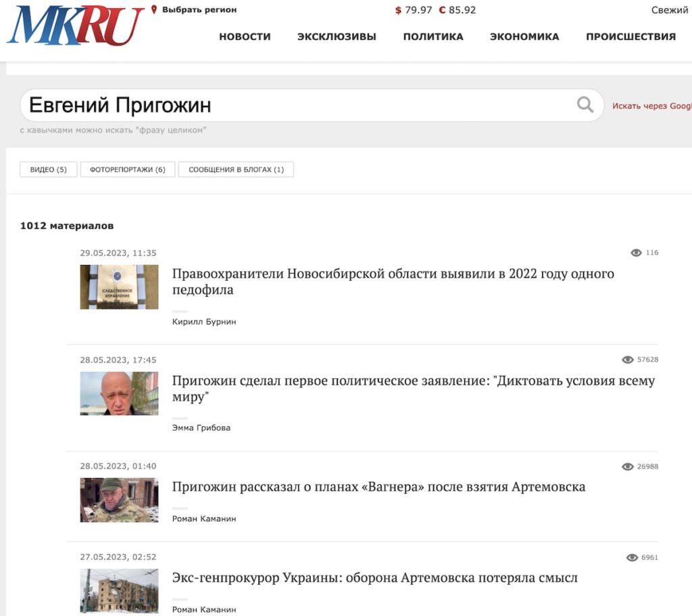Open the Новости menu section
This screenshot has height=616, width=692.
pyautogui.click(x=245, y=37)
